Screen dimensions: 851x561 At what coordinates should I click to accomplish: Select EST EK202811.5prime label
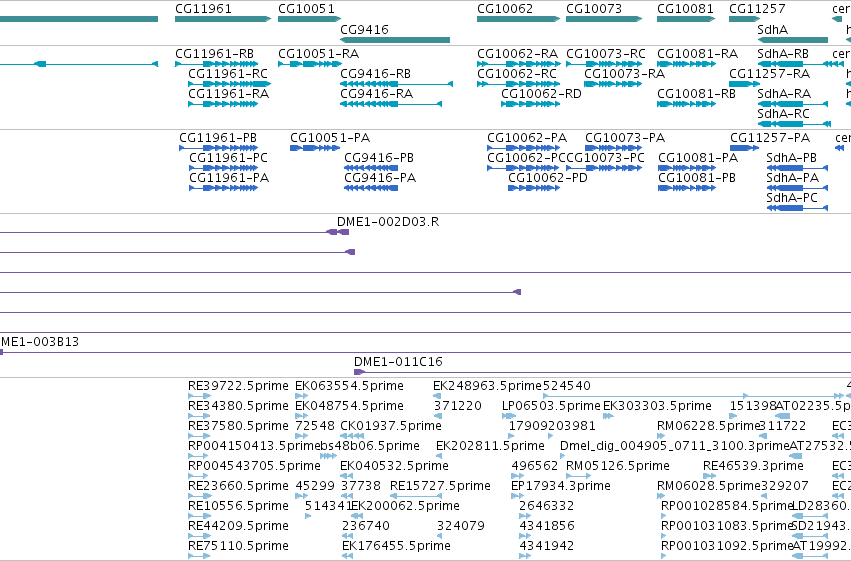[x=491, y=446]
